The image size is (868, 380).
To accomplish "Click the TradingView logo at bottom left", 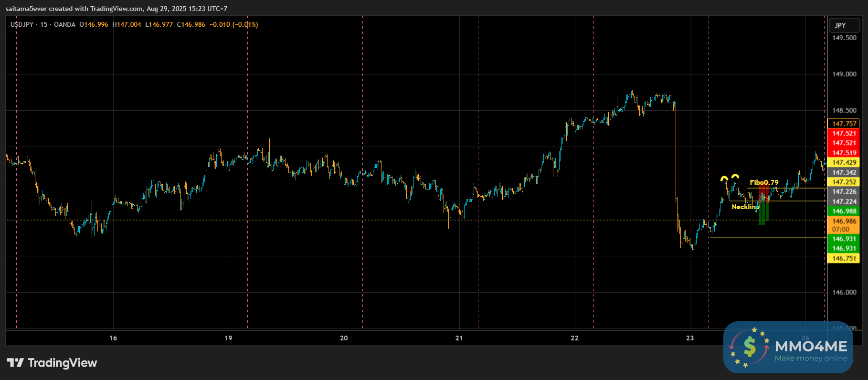I will (x=52, y=363).
